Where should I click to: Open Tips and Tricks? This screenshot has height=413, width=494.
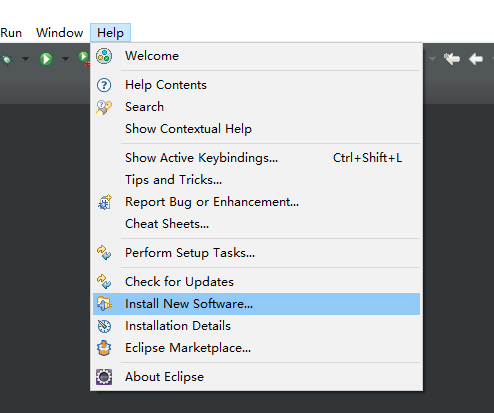pyautogui.click(x=256, y=180)
